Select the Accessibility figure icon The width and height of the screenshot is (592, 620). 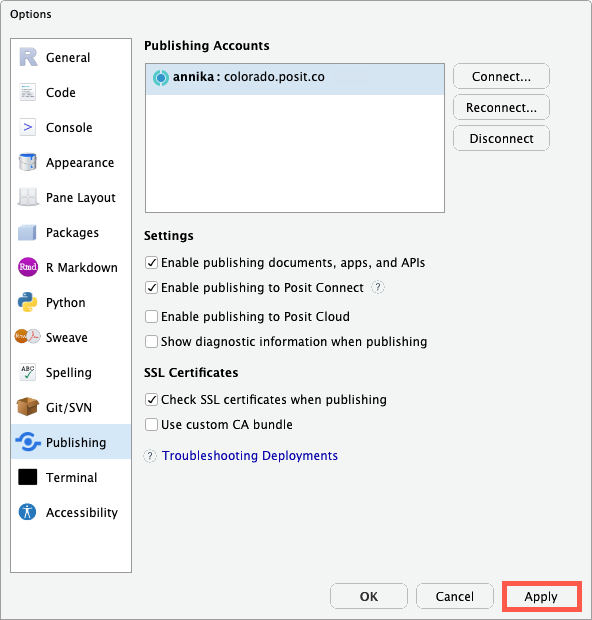27,512
